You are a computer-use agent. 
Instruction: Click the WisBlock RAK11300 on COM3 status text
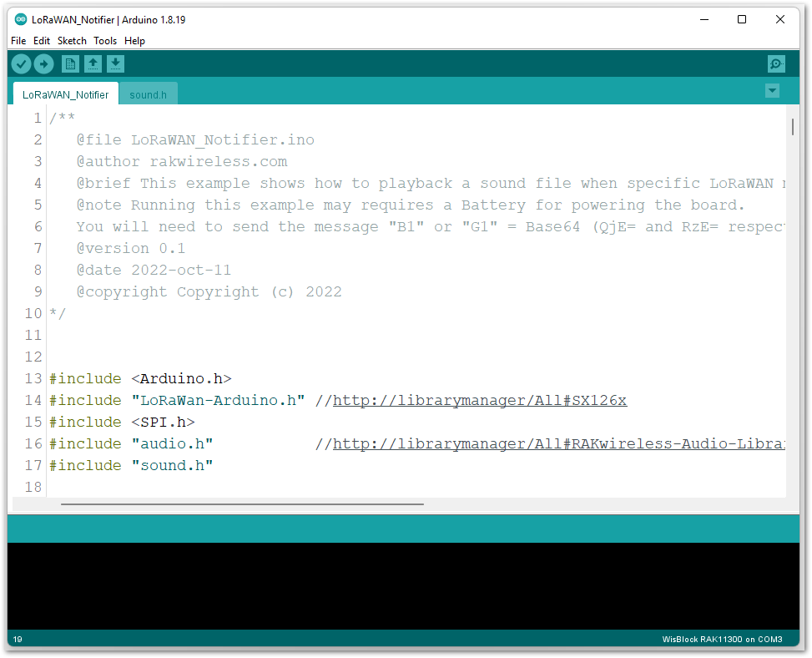point(722,640)
